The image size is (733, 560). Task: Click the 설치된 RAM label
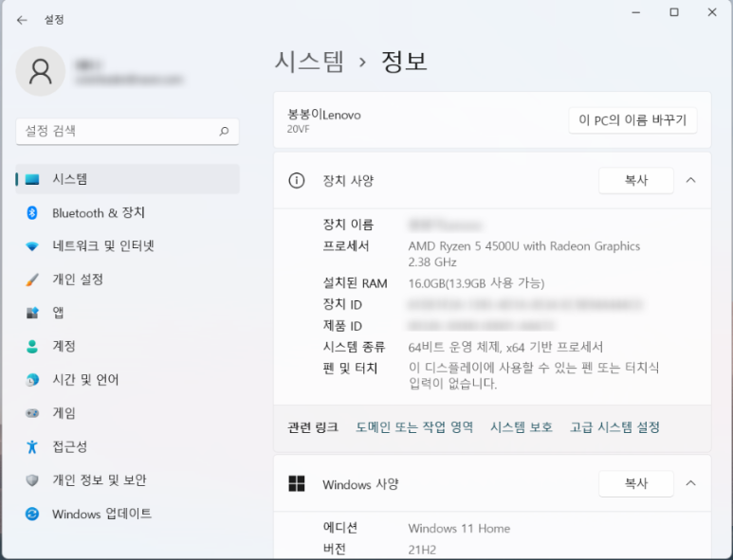(x=355, y=283)
